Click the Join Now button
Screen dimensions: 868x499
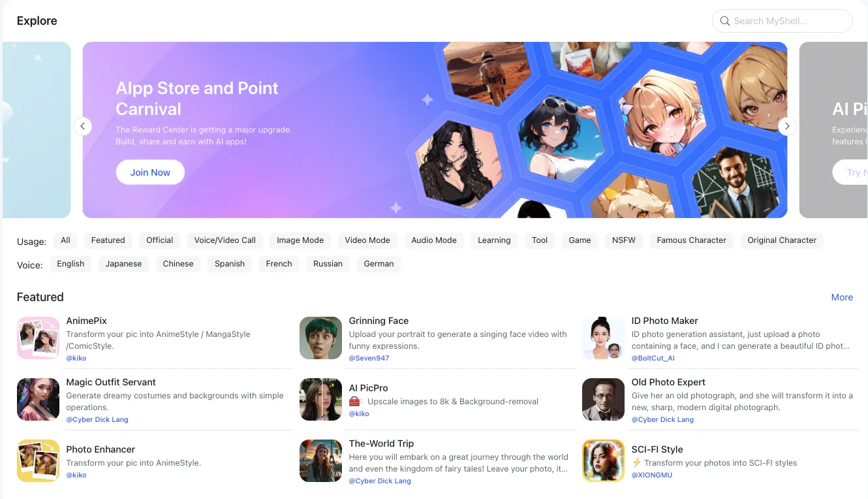150,172
